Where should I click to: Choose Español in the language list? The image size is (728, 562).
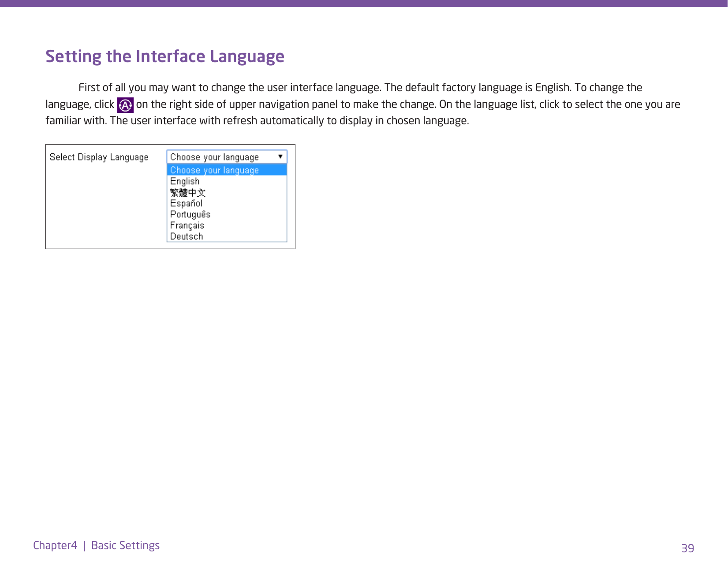227,203
